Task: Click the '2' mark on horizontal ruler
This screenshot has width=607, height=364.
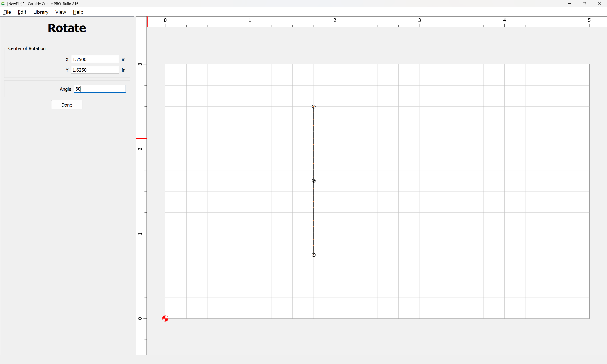Action: pyautogui.click(x=335, y=20)
